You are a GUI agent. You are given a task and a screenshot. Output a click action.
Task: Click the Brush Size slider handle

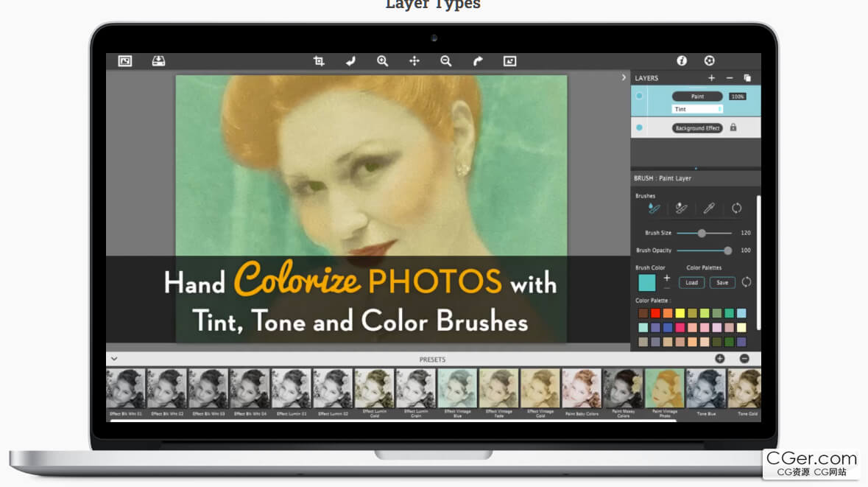click(x=702, y=233)
